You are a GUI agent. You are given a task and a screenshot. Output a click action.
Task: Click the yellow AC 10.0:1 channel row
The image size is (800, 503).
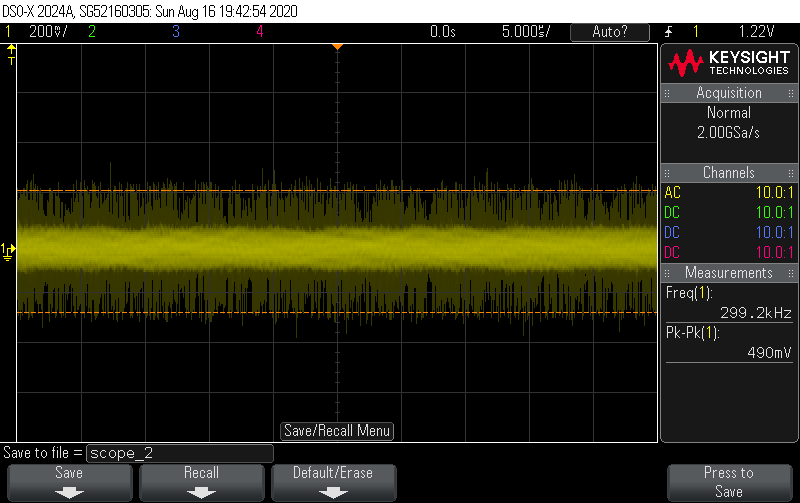[729, 192]
